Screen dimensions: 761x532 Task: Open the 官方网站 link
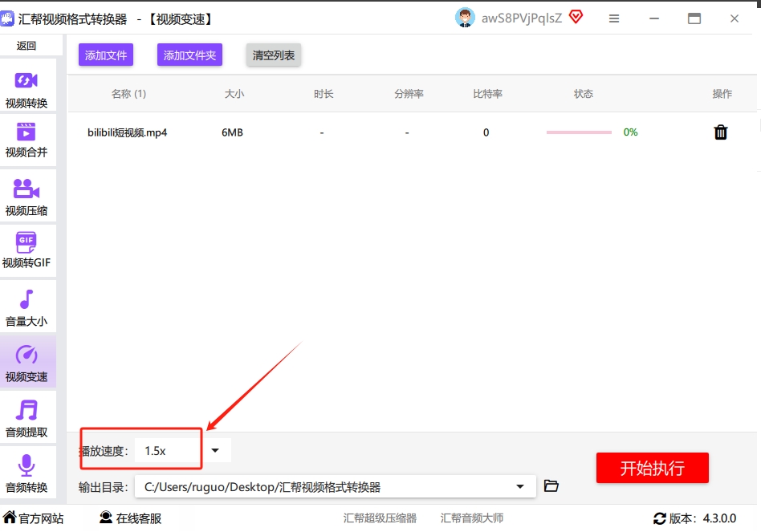[x=34, y=518]
